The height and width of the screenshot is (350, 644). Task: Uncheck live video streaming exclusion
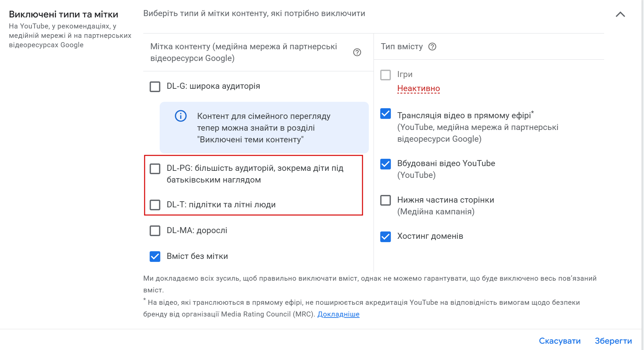[386, 114]
